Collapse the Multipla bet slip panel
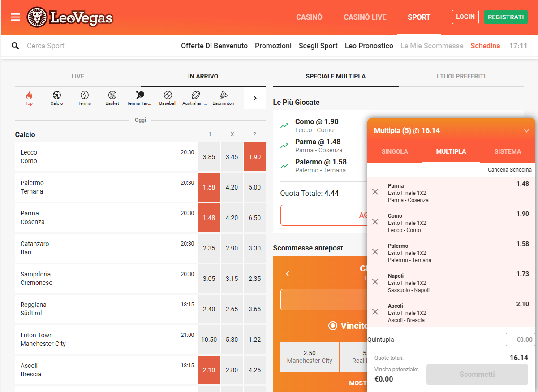This screenshot has height=392, width=538. coord(526,131)
